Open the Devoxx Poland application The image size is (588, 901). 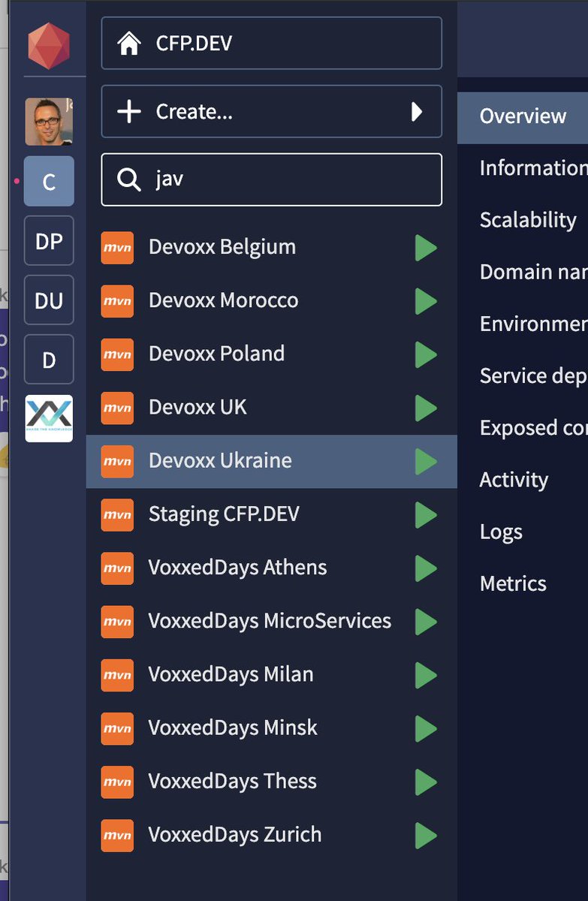tap(272, 354)
